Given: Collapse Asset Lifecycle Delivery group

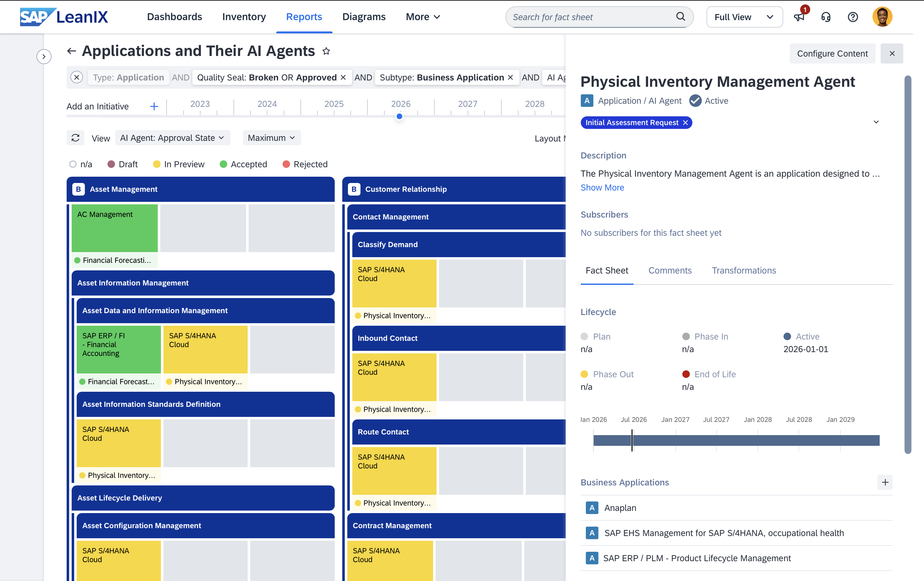Looking at the screenshot, I should (203, 498).
